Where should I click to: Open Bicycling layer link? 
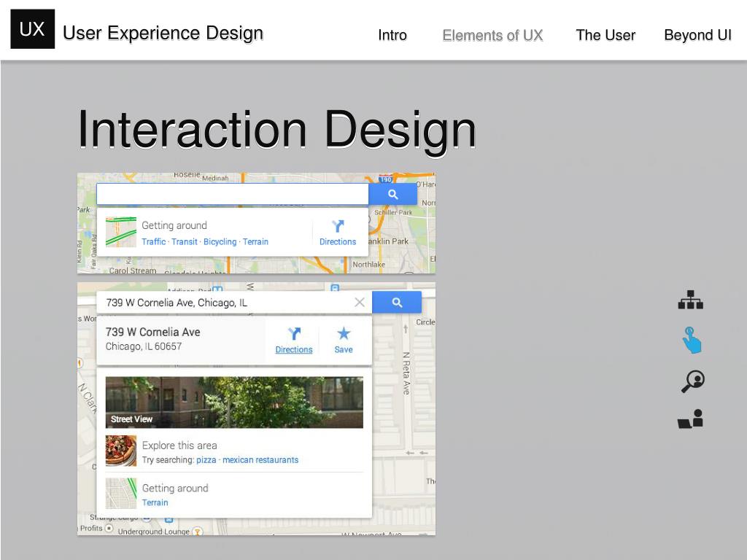(x=220, y=242)
